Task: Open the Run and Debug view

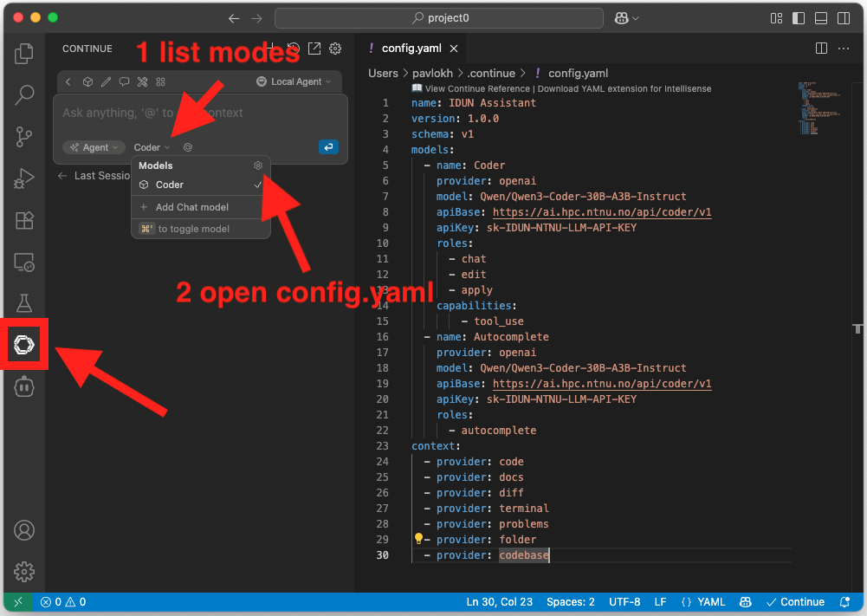Action: pyautogui.click(x=24, y=178)
